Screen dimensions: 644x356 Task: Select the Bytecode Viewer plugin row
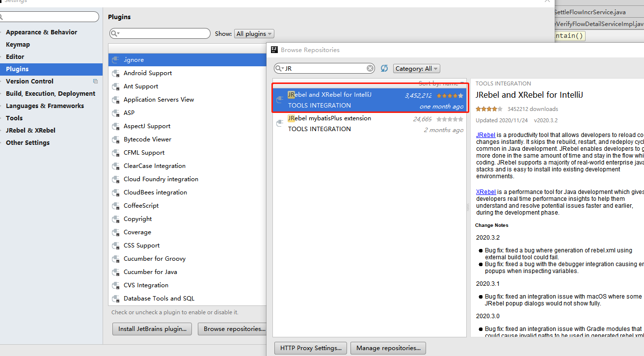[x=187, y=139]
